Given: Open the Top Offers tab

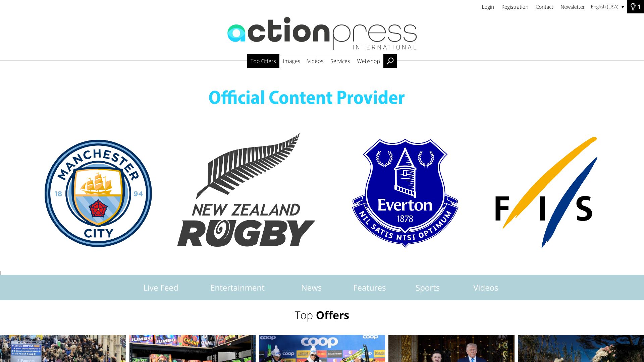Looking at the screenshot, I should click(263, 61).
